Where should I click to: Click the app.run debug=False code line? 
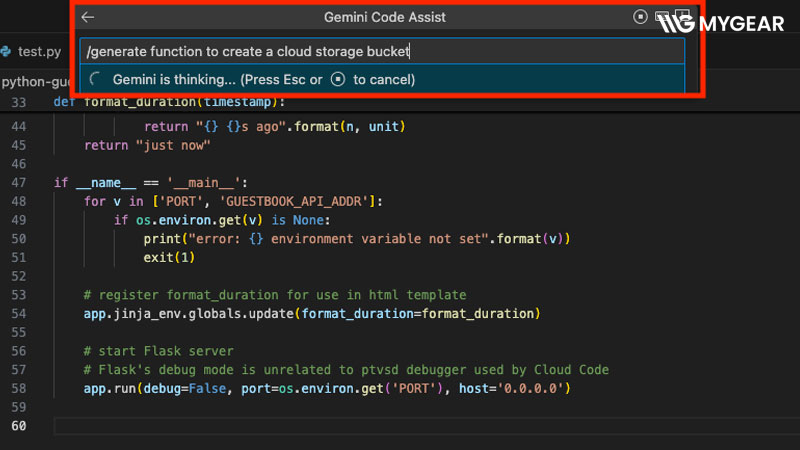pyautogui.click(x=327, y=389)
